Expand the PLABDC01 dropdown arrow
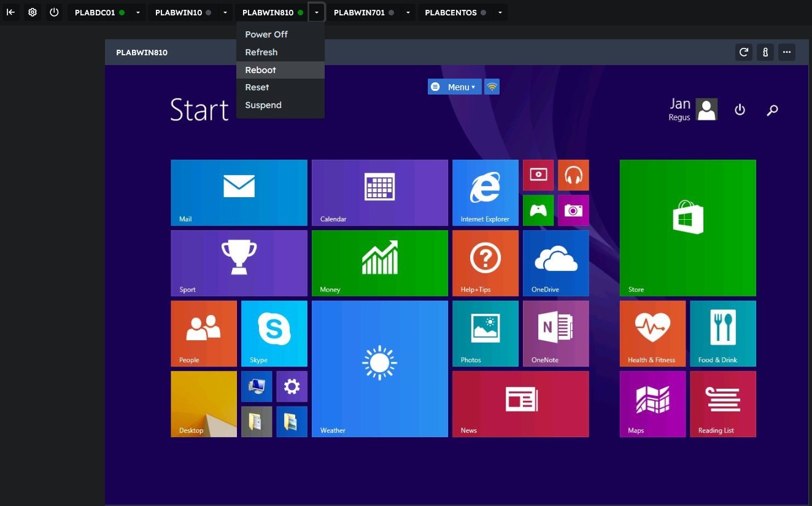This screenshot has width=812, height=506. [137, 12]
